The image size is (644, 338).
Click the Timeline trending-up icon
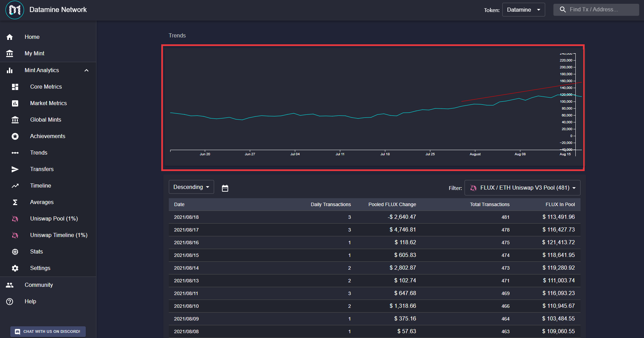pos(15,186)
